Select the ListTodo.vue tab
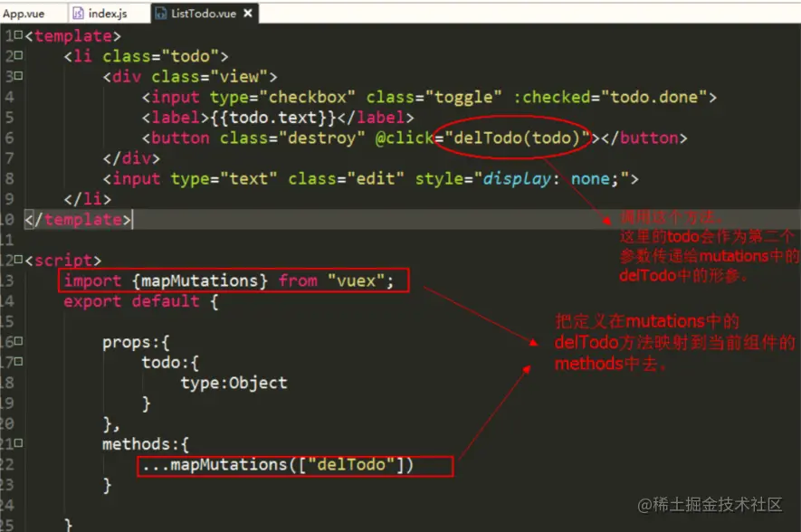This screenshot has height=532, width=801. point(203,14)
